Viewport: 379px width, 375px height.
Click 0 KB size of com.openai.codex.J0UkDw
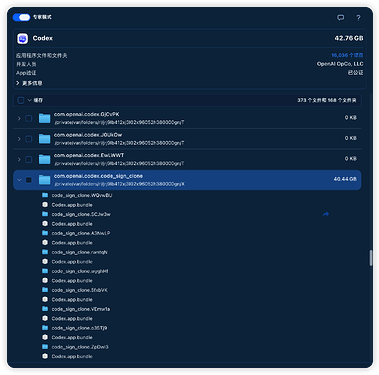click(351, 138)
